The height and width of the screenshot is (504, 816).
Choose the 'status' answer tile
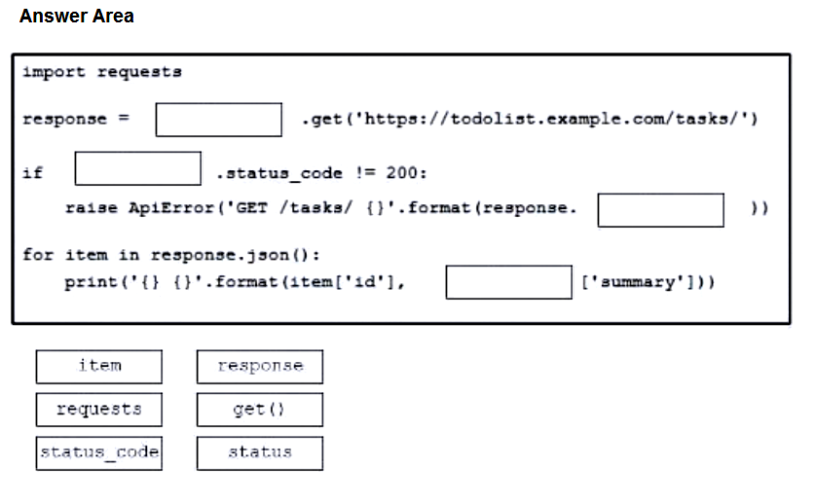coord(260,453)
